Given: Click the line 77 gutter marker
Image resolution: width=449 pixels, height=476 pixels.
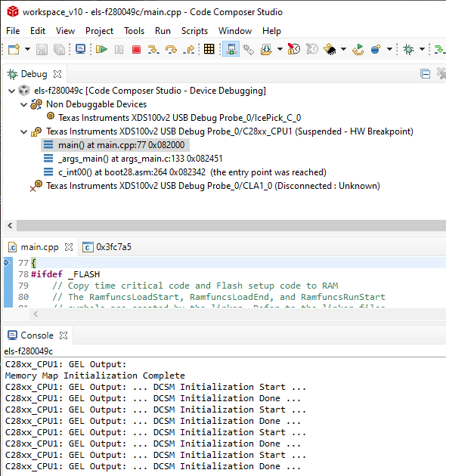Looking at the screenshot, I should 8,262.
